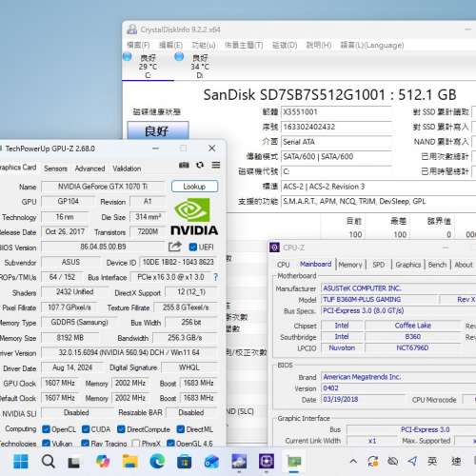Open the About tab in CPU-Z
476x476 pixels.
(x=464, y=265)
